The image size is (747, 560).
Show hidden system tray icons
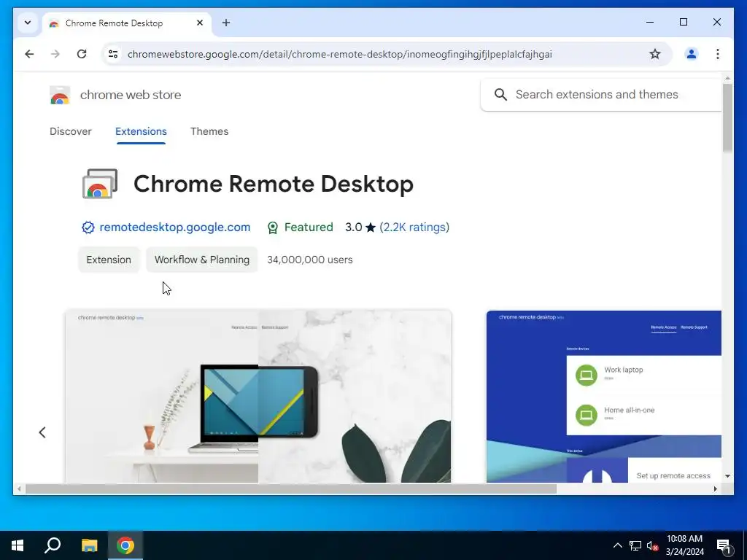pyautogui.click(x=617, y=545)
